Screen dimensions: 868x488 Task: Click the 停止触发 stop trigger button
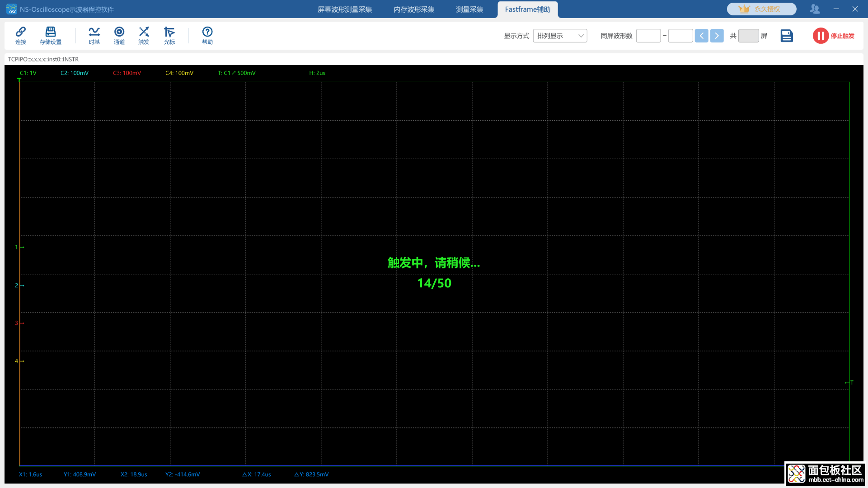point(834,36)
